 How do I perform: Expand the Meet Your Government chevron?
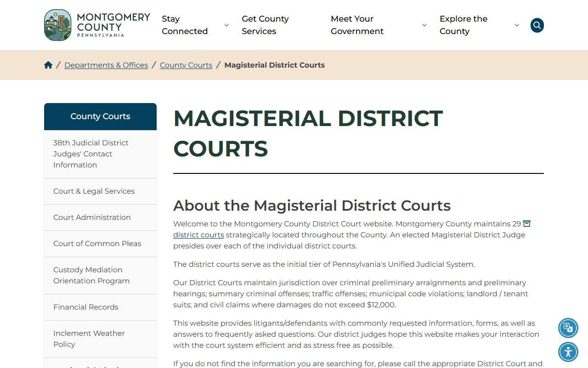(424, 25)
